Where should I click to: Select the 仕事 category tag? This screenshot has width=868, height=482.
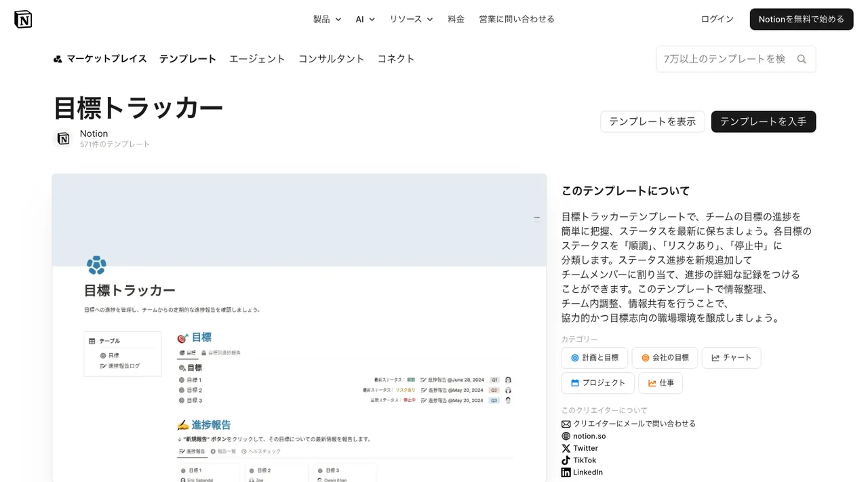660,383
